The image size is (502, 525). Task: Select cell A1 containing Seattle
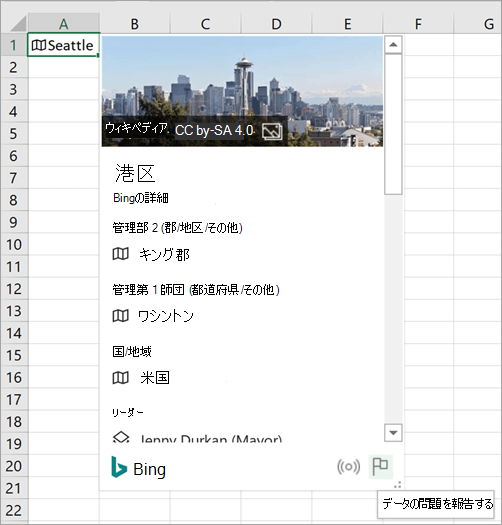coord(63,45)
